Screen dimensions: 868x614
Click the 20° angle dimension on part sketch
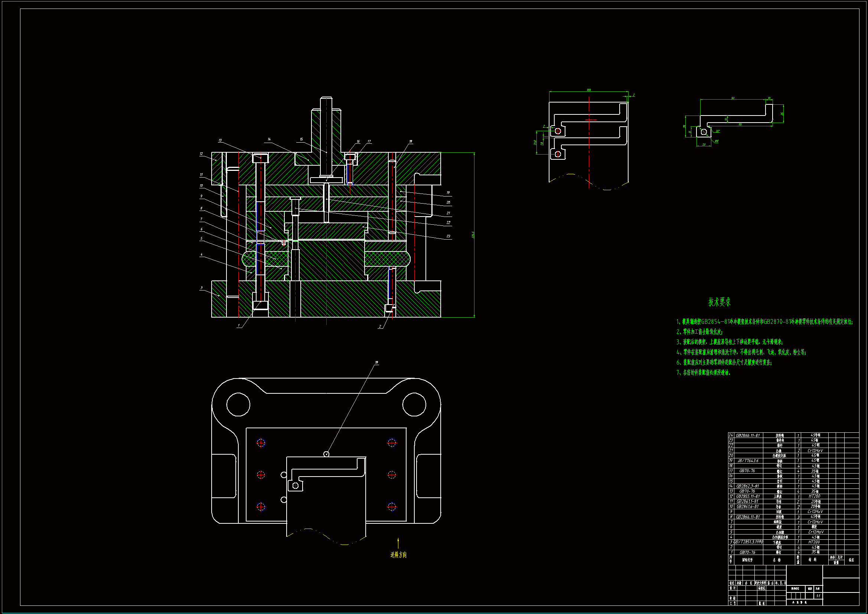click(718, 131)
